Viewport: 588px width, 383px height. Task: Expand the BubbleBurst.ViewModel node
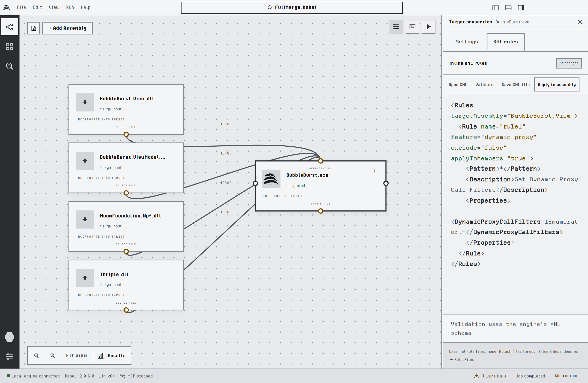[x=85, y=161]
